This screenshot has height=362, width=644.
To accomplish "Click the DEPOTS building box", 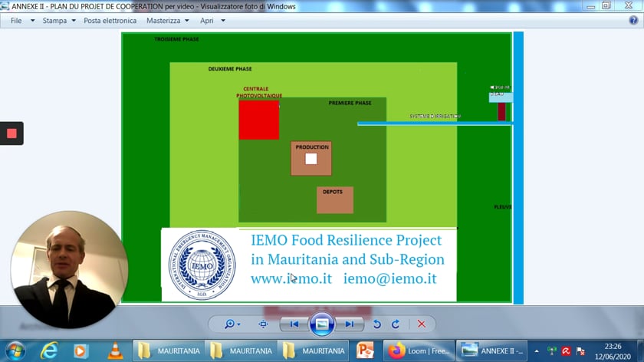I will click(335, 200).
